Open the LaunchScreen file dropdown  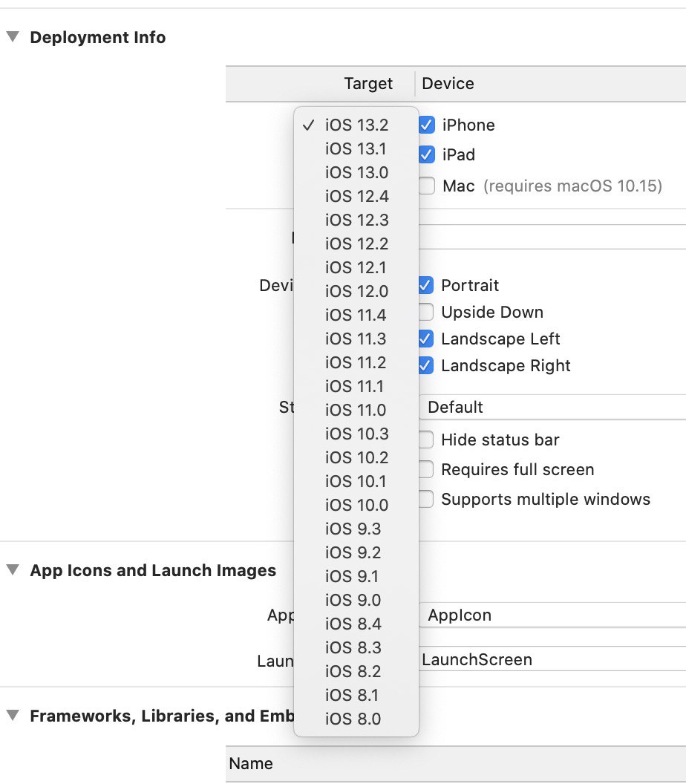[552, 659]
